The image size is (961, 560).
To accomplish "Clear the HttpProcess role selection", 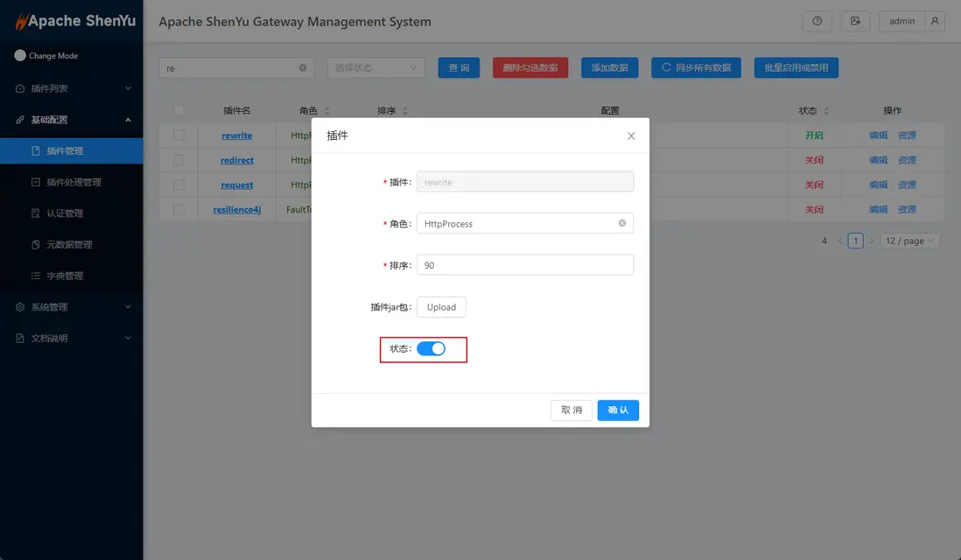I will [x=622, y=223].
